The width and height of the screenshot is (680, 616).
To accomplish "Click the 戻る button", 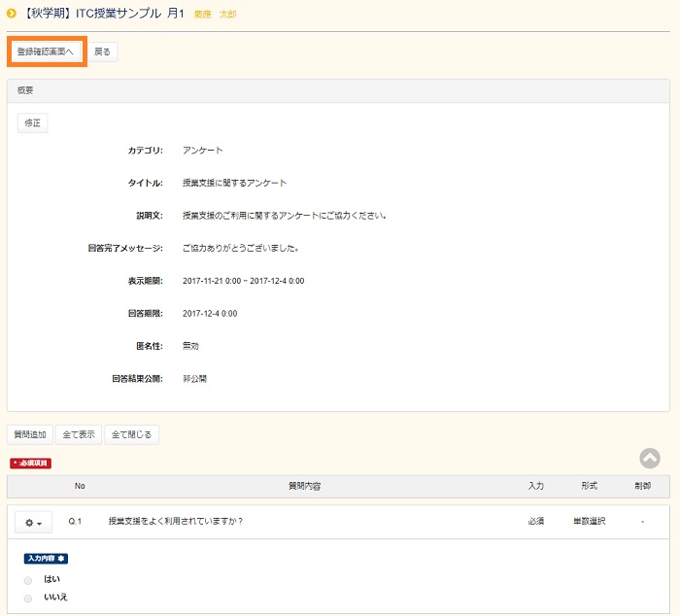I will click(x=102, y=51).
